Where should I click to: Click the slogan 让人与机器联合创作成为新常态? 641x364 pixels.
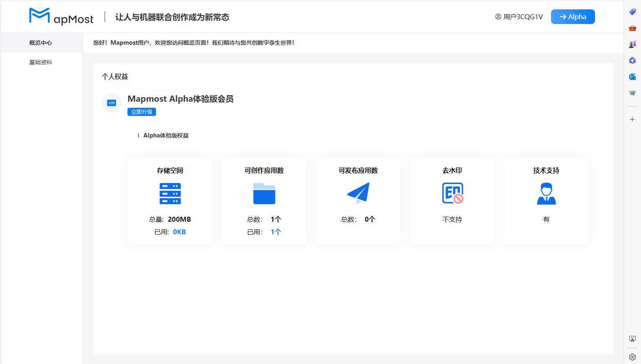(x=172, y=17)
